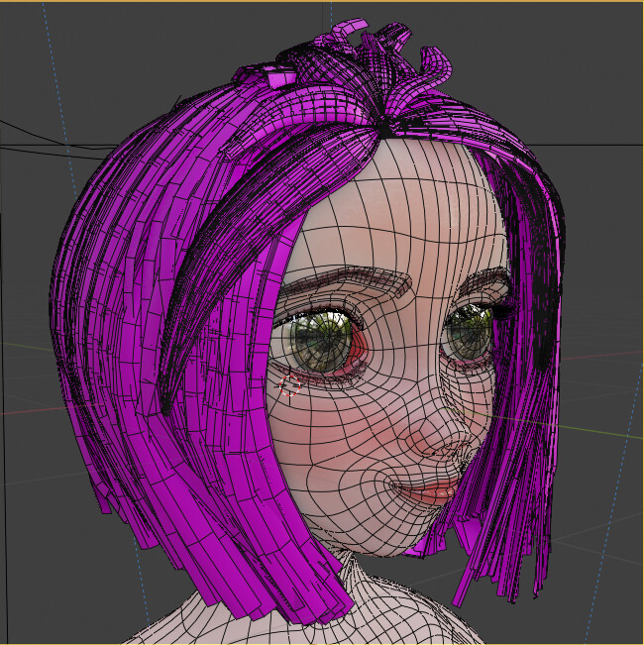Click the character's red lips
Image resolution: width=644 pixels, height=645 pixels.
coord(430,493)
